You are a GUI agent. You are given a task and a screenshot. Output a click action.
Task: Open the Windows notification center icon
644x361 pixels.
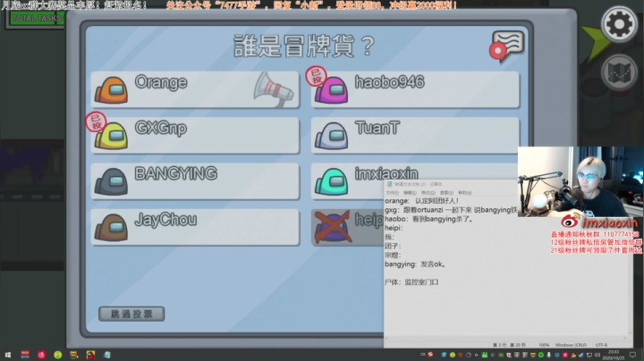(633, 355)
